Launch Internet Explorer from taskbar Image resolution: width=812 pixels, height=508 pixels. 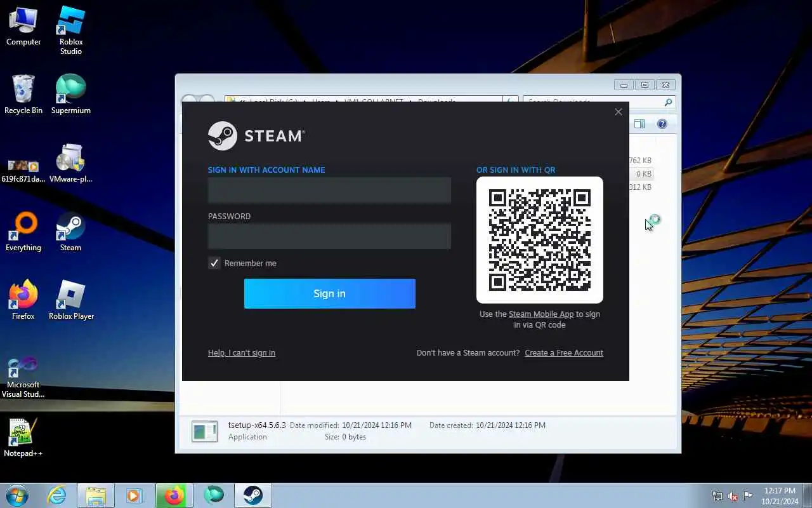57,495
